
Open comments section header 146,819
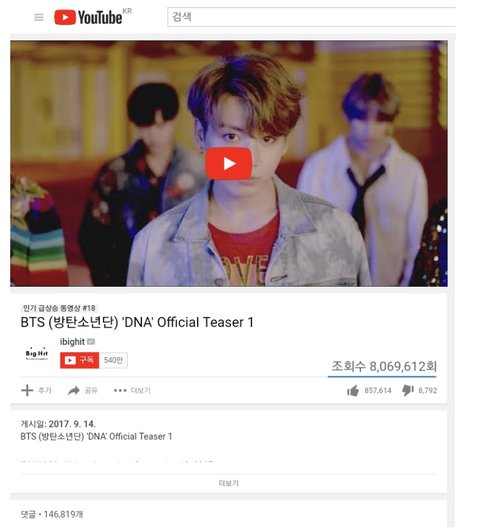coord(52,514)
